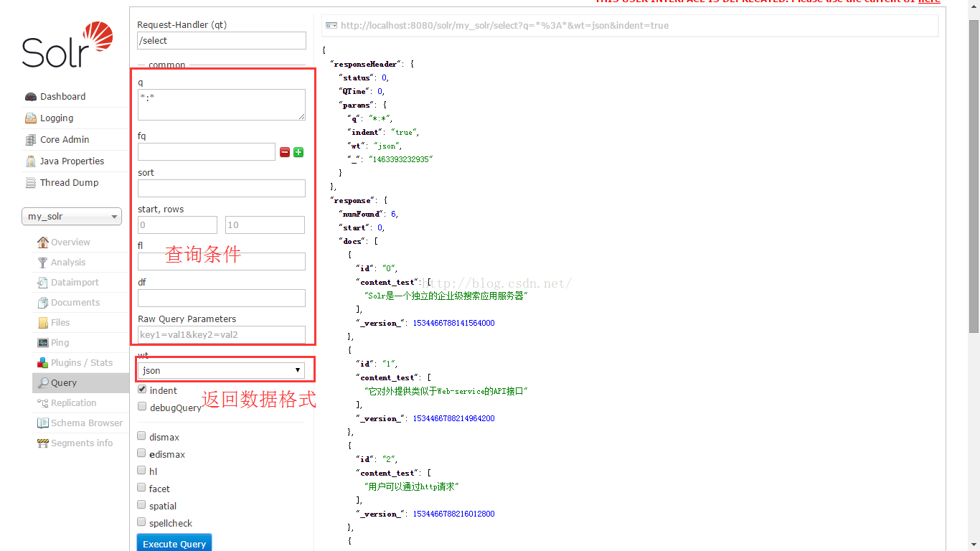Click the Replication icon
980x551 pixels.
(43, 403)
